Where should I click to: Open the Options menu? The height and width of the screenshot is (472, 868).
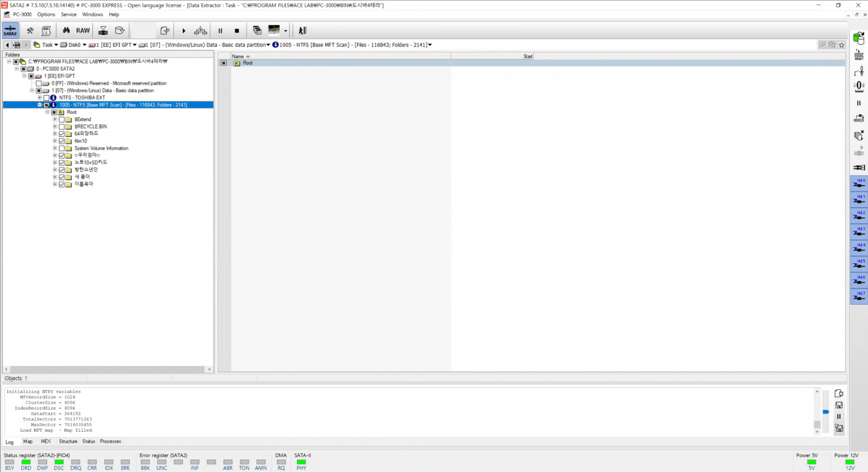46,14
